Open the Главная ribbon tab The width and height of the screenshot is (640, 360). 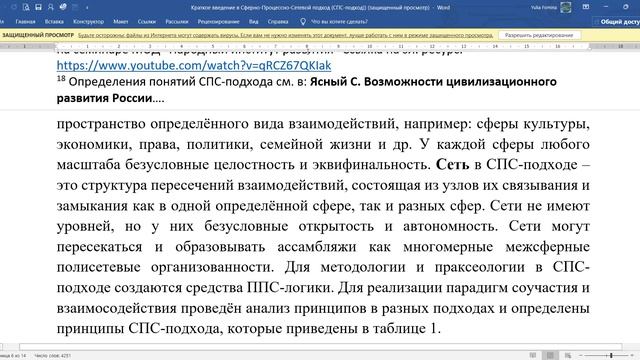pos(25,22)
